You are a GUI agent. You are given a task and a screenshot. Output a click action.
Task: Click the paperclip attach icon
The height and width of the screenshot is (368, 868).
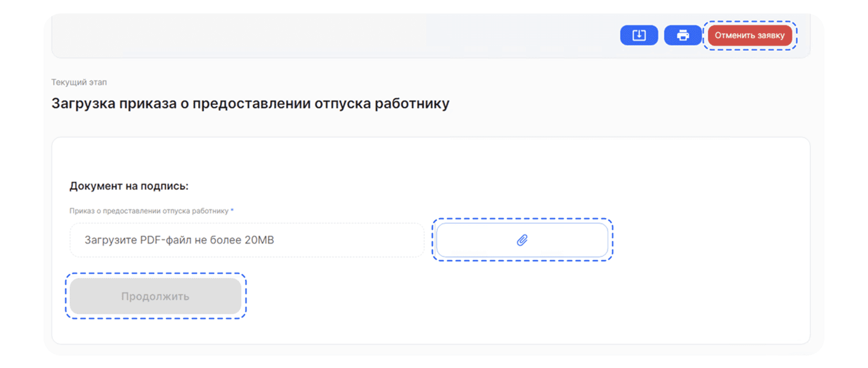[522, 240]
